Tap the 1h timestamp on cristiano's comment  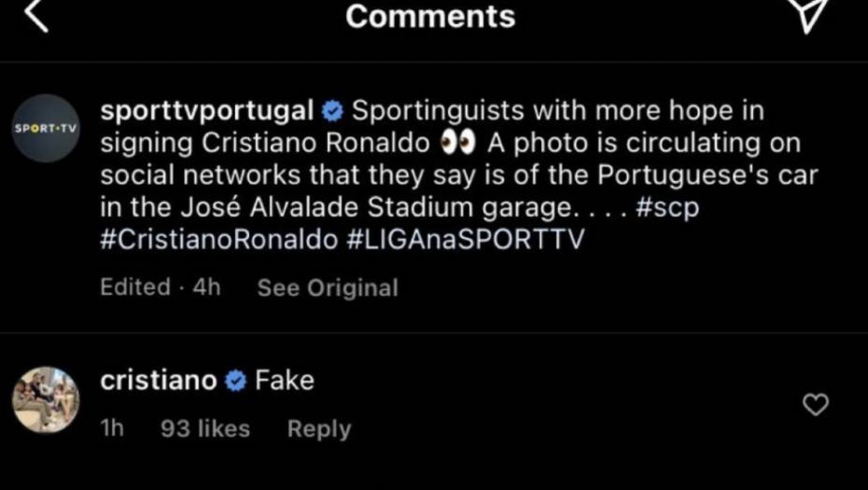click(x=112, y=429)
